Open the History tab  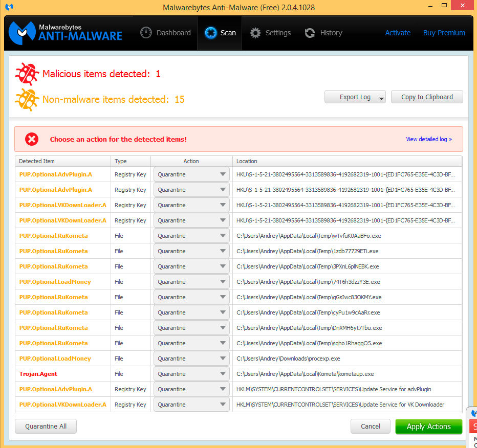[x=323, y=33]
